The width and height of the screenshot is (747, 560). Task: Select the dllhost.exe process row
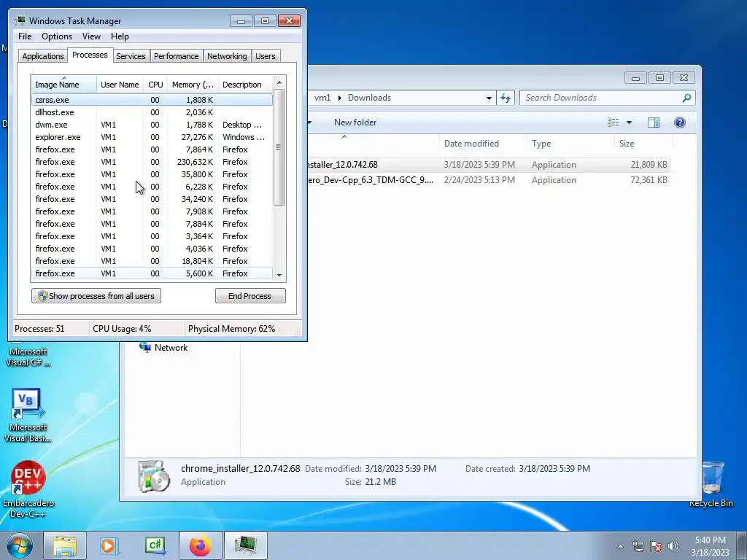(152, 112)
